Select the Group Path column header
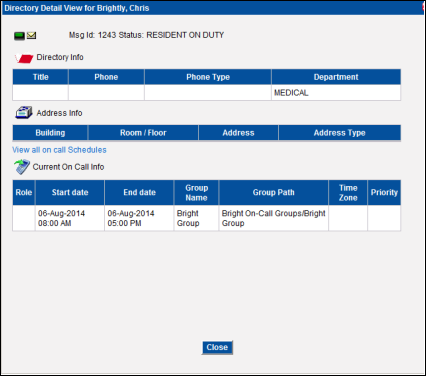The image size is (426, 376). 273,193
